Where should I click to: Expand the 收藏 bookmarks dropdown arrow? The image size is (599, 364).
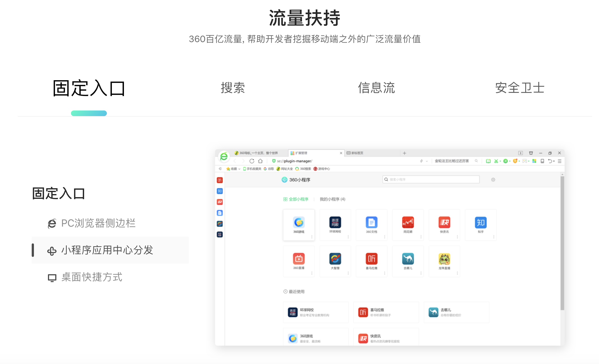click(x=239, y=169)
